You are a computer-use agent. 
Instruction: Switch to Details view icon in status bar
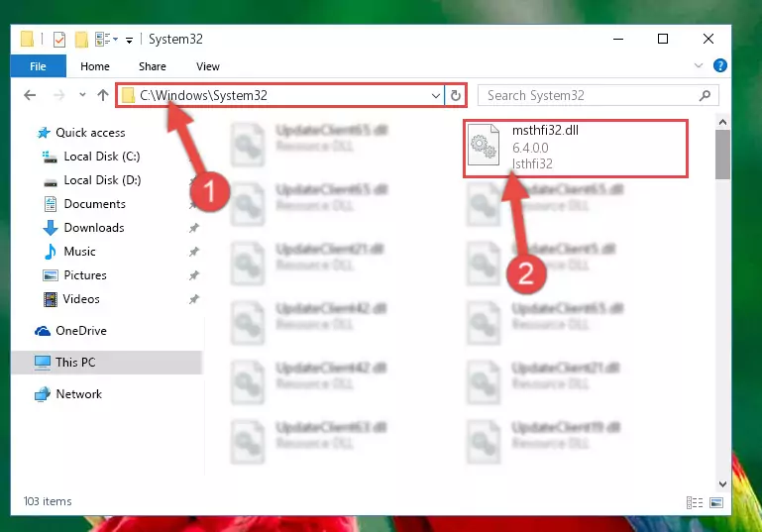point(695,503)
